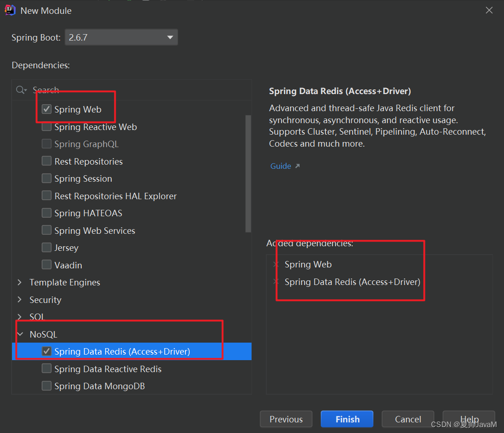Click 'Spring Data Redis (Access+Driver)' in added list

coord(352,282)
